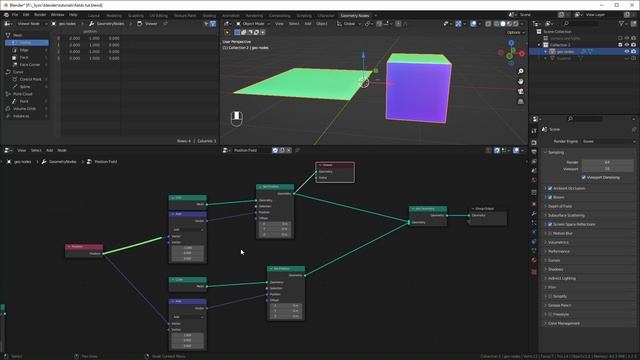
Task: Click GeometryNodes breadcrumb in node editor
Action: tap(62, 162)
